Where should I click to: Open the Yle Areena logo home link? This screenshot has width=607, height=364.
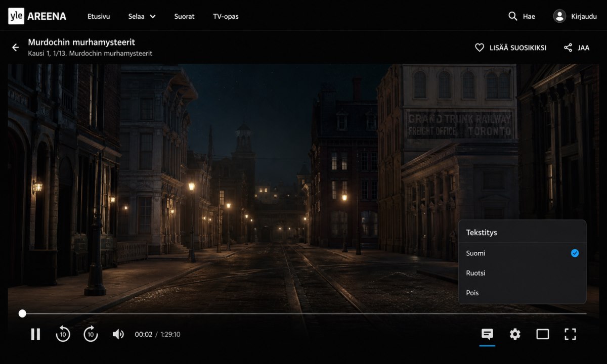coord(37,16)
